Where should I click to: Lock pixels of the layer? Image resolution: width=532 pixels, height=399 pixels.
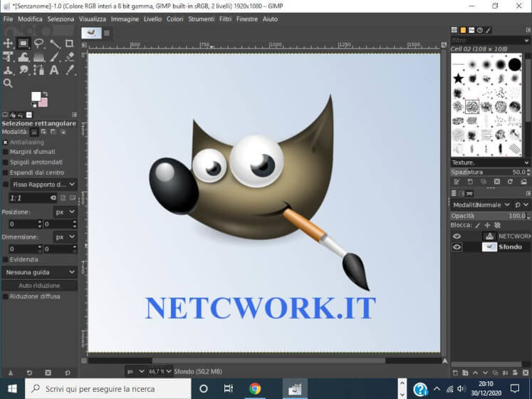[x=478, y=225]
